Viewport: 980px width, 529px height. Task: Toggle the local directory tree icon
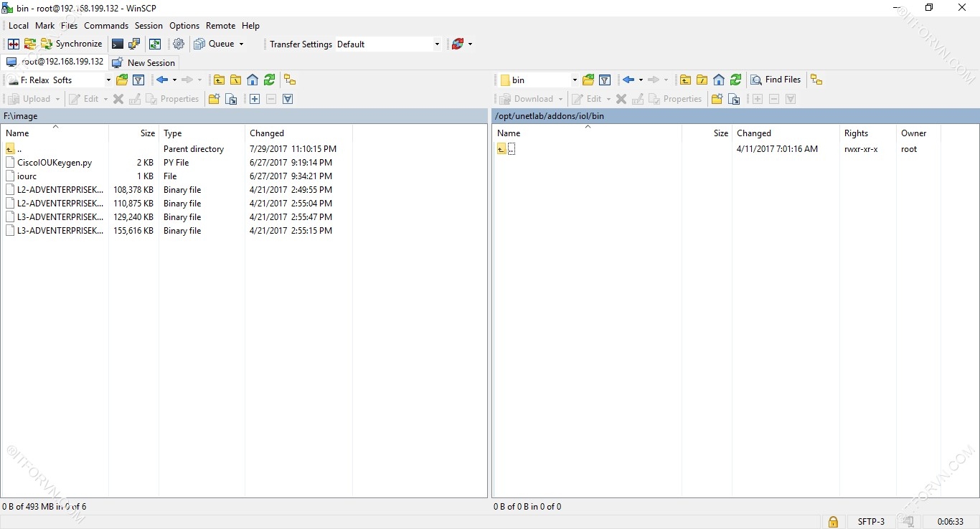click(290, 80)
